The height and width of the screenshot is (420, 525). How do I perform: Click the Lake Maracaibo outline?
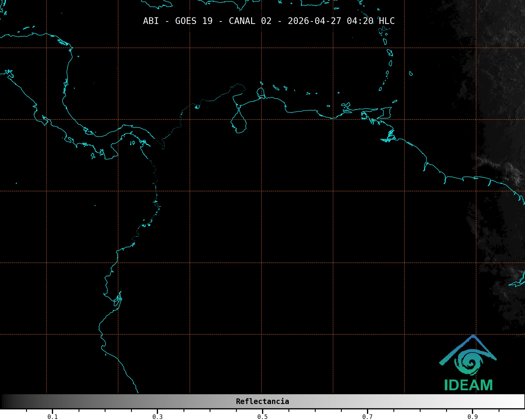coord(238,123)
